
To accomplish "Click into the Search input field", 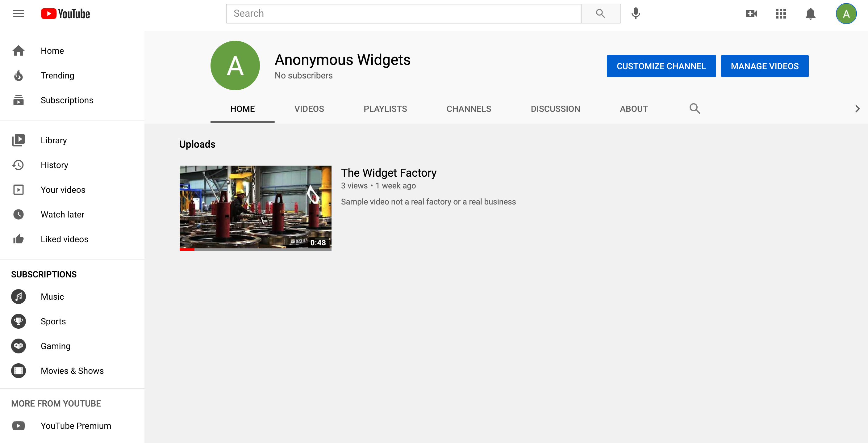I will coord(403,14).
